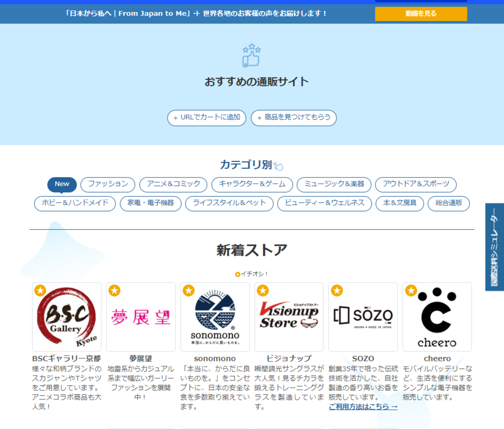
Task: Click the star badge on ビジョナップ thumbnail
Action: pos(262,290)
